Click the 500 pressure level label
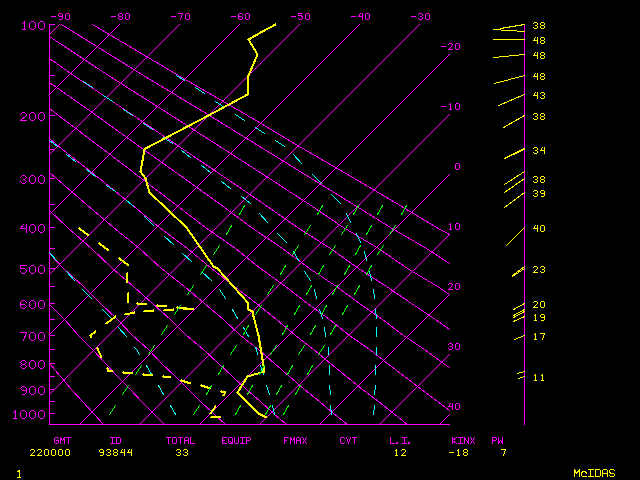 coord(32,268)
